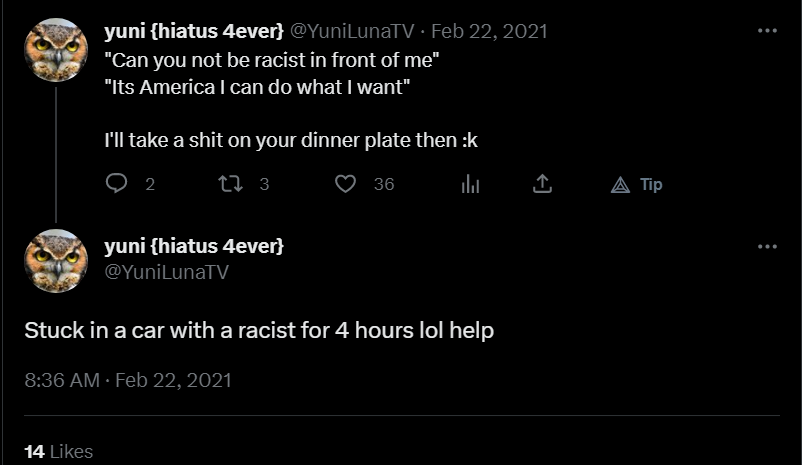
Task: Open @YuniLunaTV handle below second display name
Action: pyautogui.click(x=166, y=272)
